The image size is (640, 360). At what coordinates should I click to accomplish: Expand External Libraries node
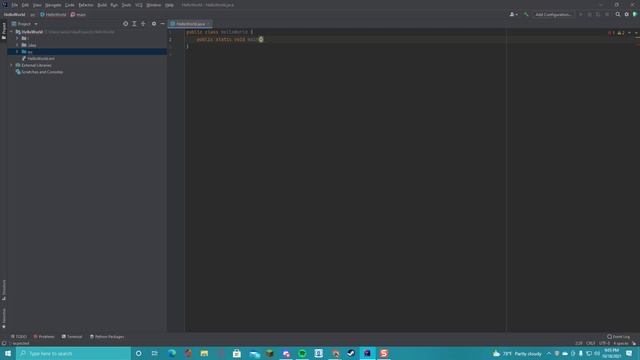click(11, 65)
